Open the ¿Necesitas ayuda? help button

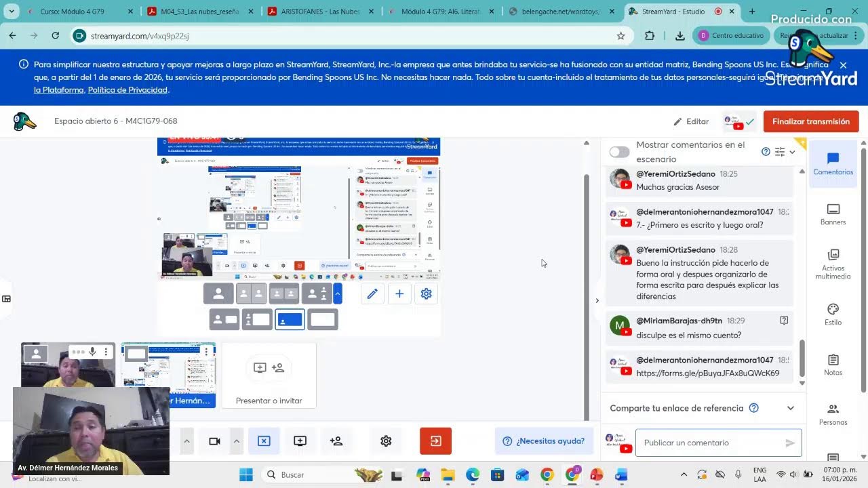click(543, 441)
